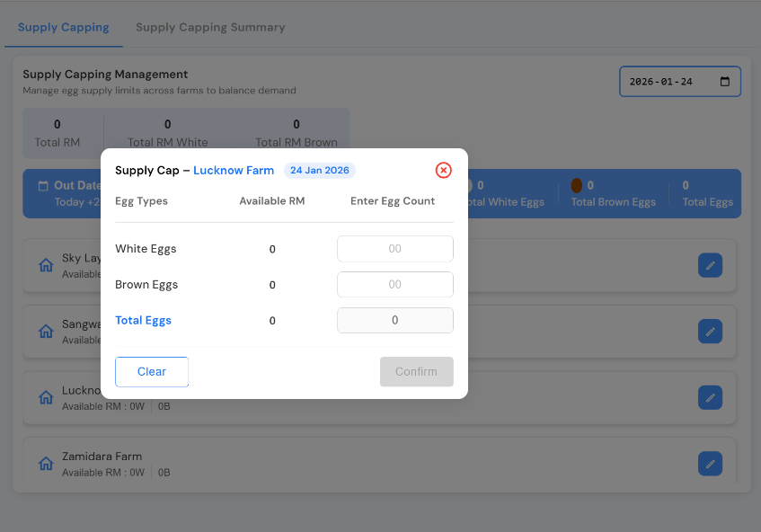Click the edit pencil on the Sangwa farm row
Viewport: 761px width, 532px height.
click(710, 331)
